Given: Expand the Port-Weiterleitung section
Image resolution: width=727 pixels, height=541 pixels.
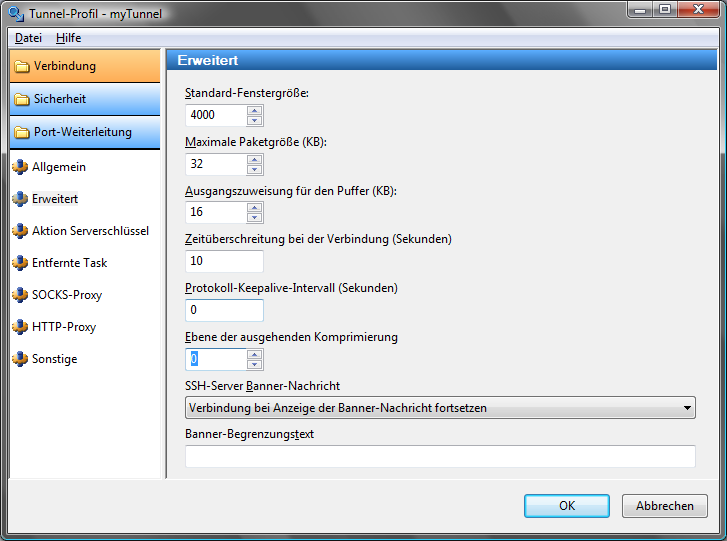Looking at the screenshot, I should click(x=84, y=132).
